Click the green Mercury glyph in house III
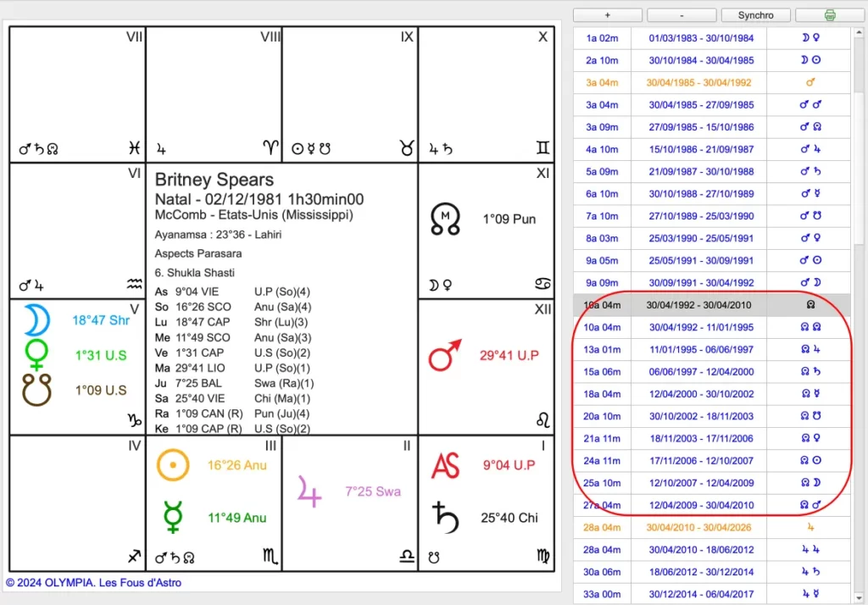The width and height of the screenshot is (868, 605). click(173, 518)
